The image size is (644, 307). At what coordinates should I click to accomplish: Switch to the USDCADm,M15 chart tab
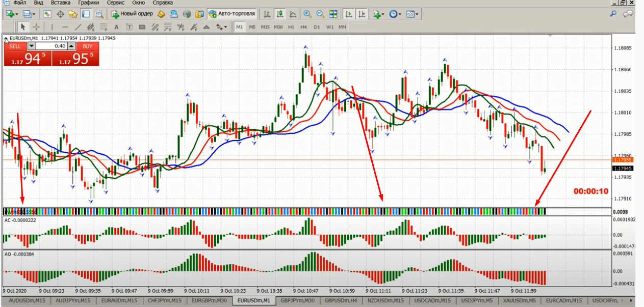pyautogui.click(x=432, y=301)
